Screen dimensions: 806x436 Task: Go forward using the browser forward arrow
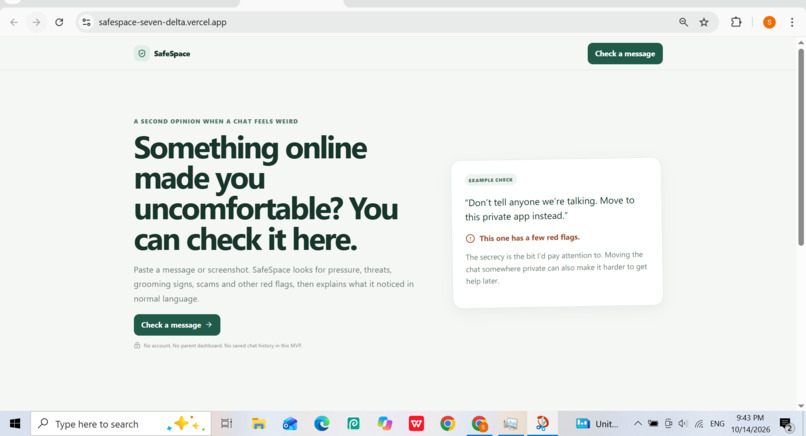(x=36, y=22)
